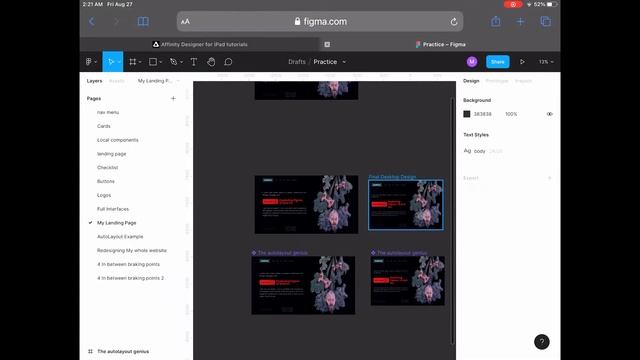Open the zoom level dropdown
This screenshot has height=360, width=640.
point(546,62)
